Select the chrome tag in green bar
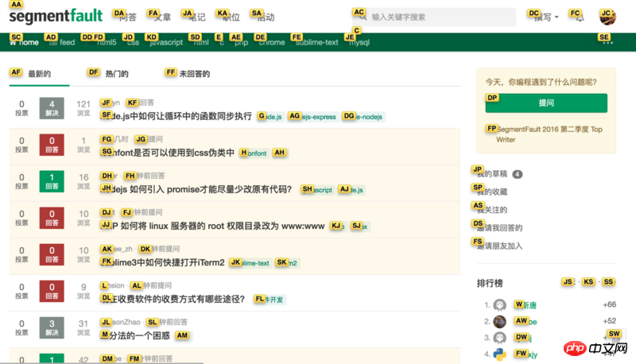Viewport: 636px width, 364px height. 272,42
